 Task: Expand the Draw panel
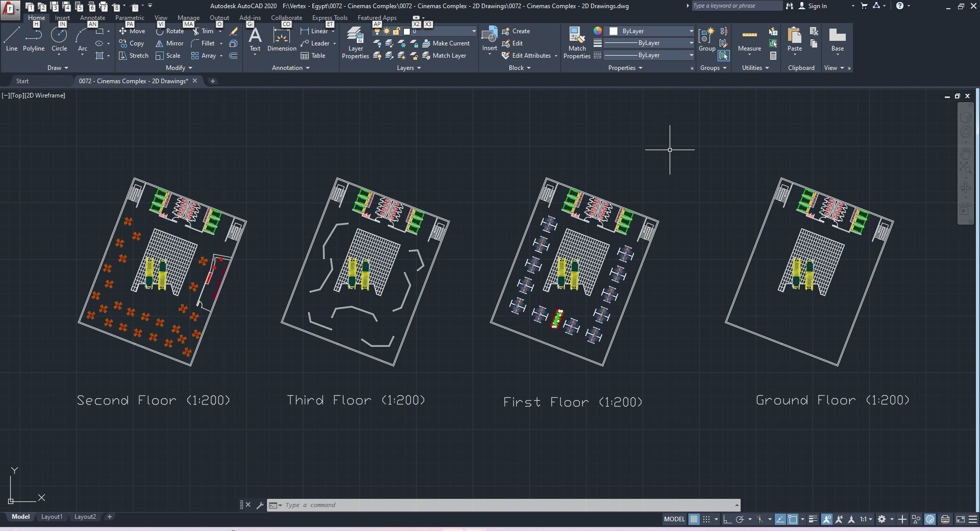pos(57,68)
